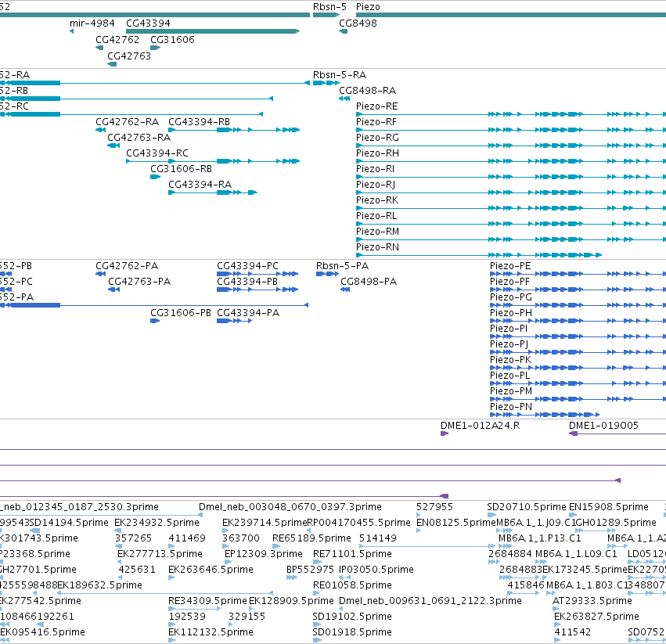The width and height of the screenshot is (666, 644).
Task: Click the AT29333.5prime label
Action: tap(592, 601)
